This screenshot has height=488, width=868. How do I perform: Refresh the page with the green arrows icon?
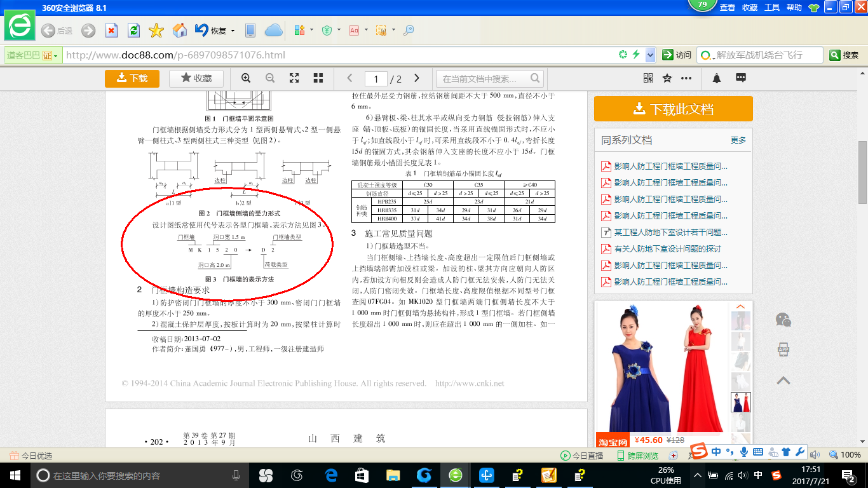(x=133, y=30)
